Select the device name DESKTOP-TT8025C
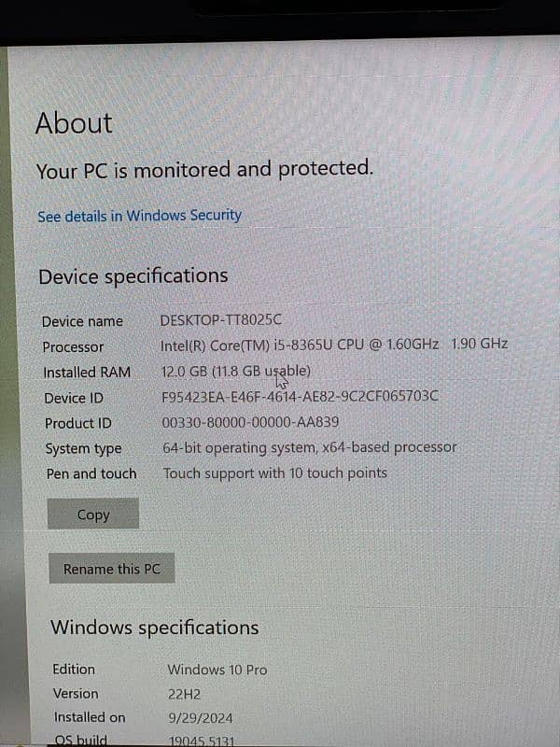560x747 pixels. coord(220,320)
